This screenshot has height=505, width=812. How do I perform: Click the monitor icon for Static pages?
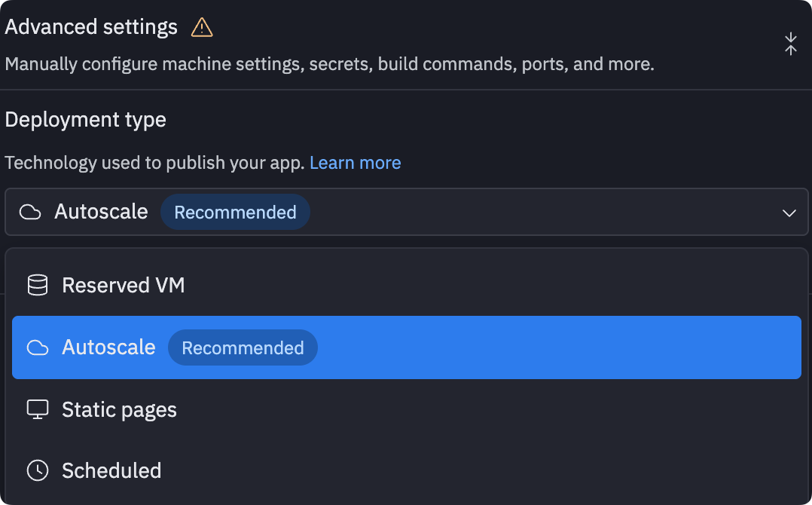(37, 409)
